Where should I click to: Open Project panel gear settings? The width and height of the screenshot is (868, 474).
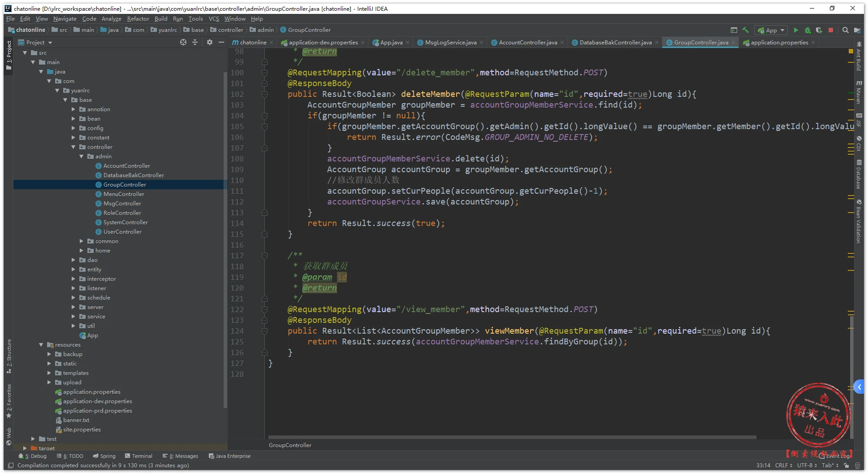(210, 42)
